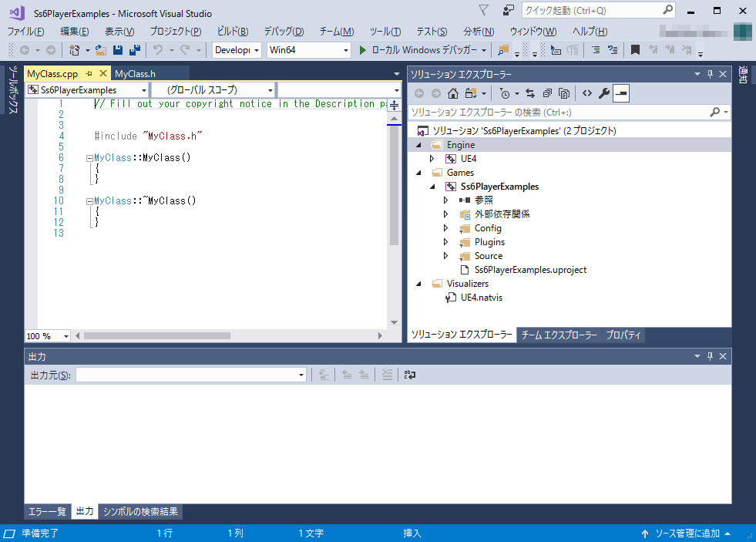The height and width of the screenshot is (542, 756).
Task: Pin the Output panel (auto hide)
Action: pos(711,356)
